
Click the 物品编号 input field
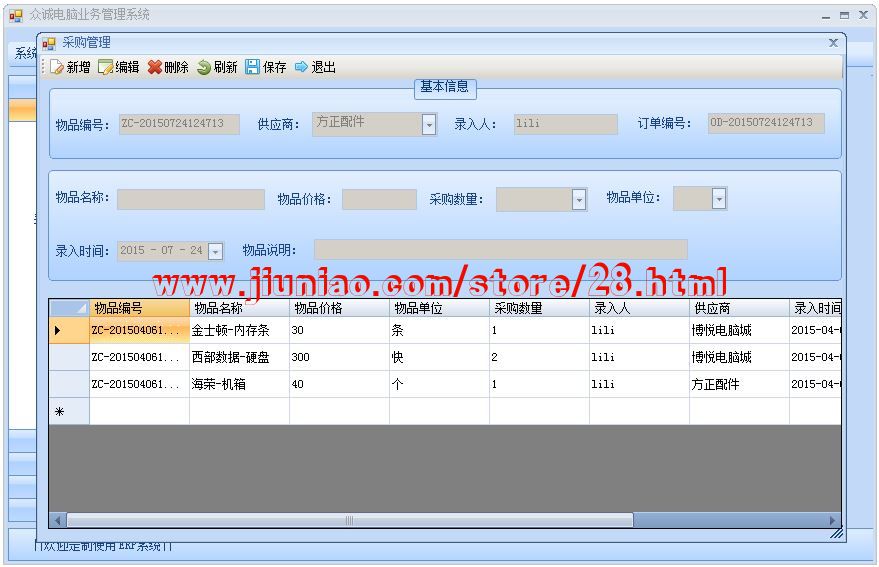click(179, 124)
